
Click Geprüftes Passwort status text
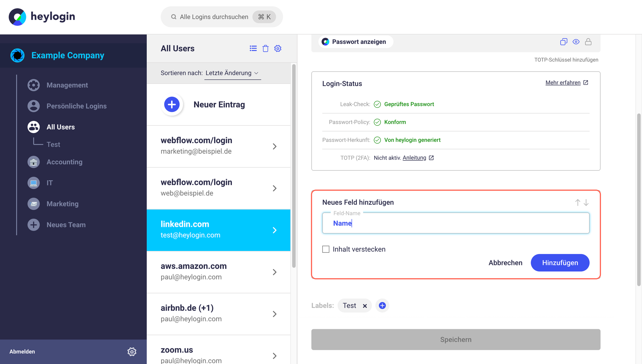[409, 104]
